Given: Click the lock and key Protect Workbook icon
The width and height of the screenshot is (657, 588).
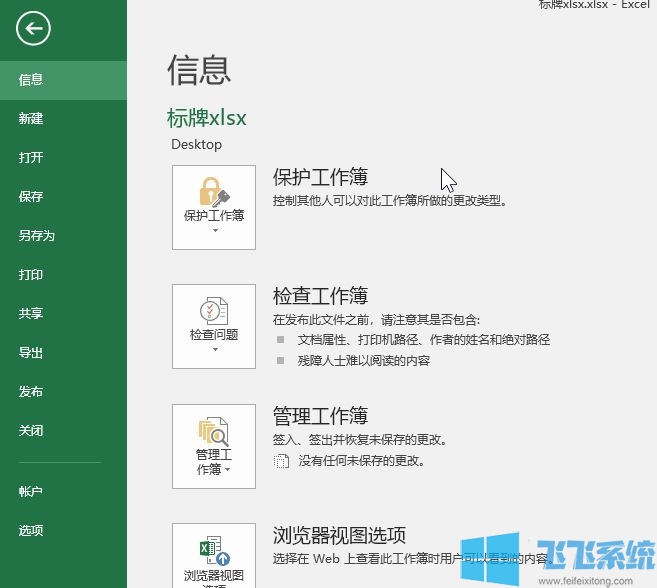Looking at the screenshot, I should [x=214, y=190].
